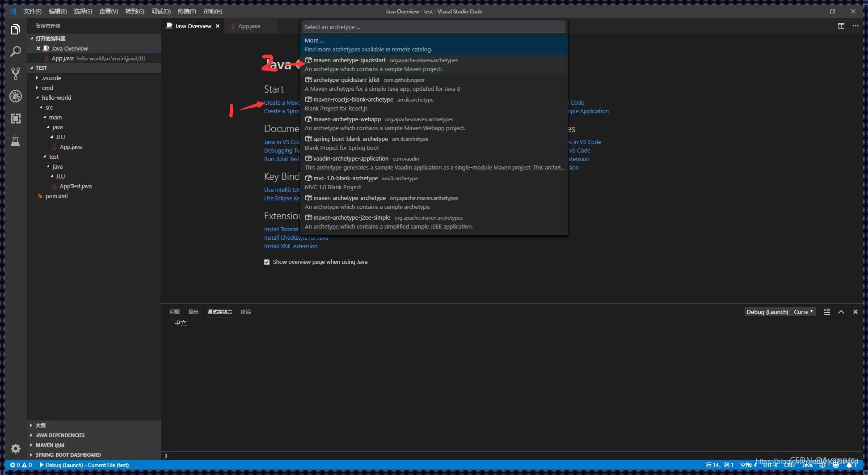868x475 pixels.
Task: Open the 文件(F) menu
Action: click(32, 11)
